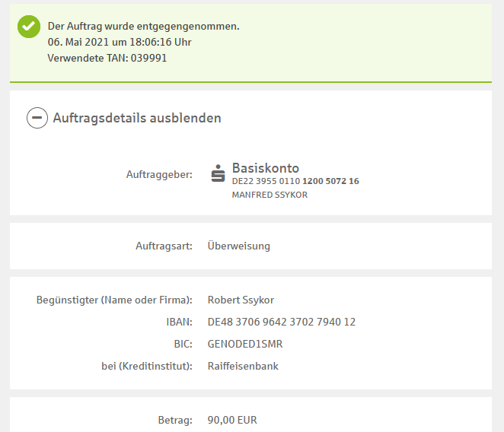
Task: Click the 'Betrag:' label
Action: click(x=176, y=420)
